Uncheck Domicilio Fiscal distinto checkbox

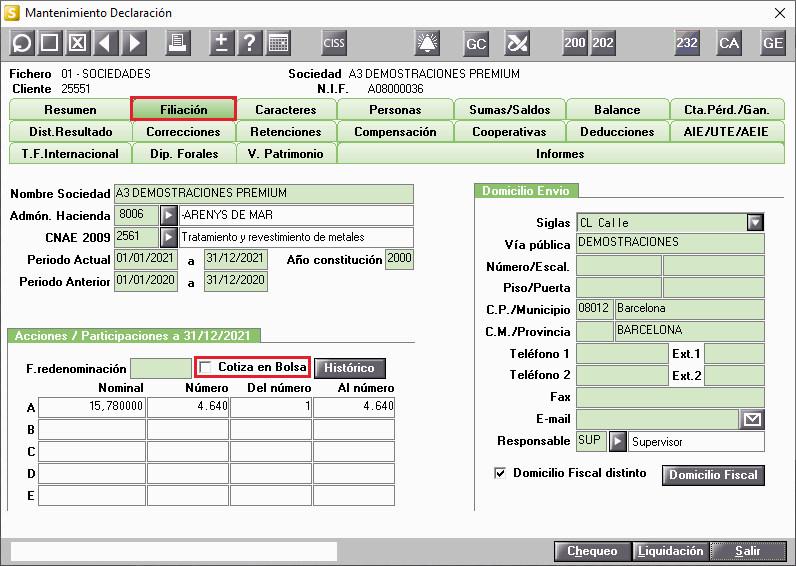[x=500, y=473]
